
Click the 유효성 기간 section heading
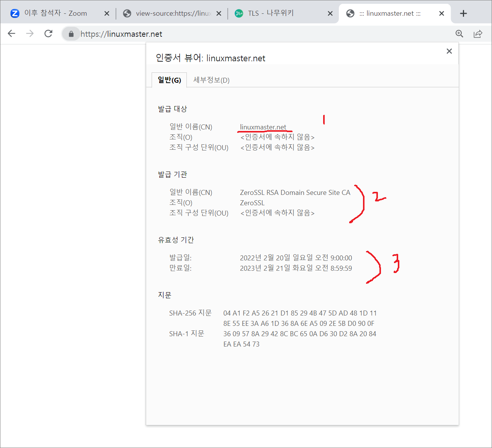(176, 240)
